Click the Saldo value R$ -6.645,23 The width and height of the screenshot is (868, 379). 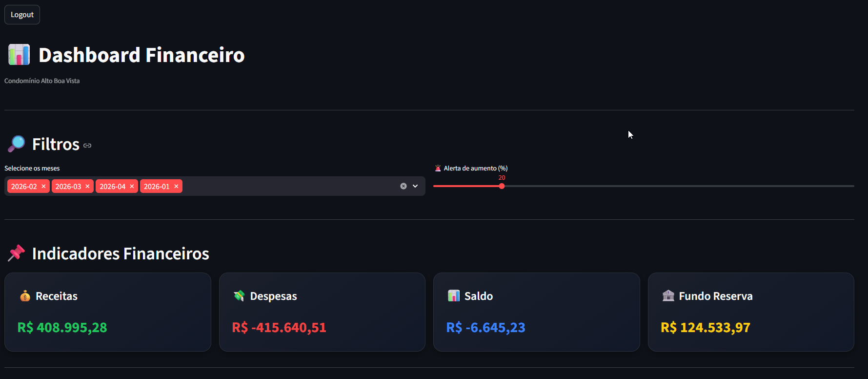486,327
